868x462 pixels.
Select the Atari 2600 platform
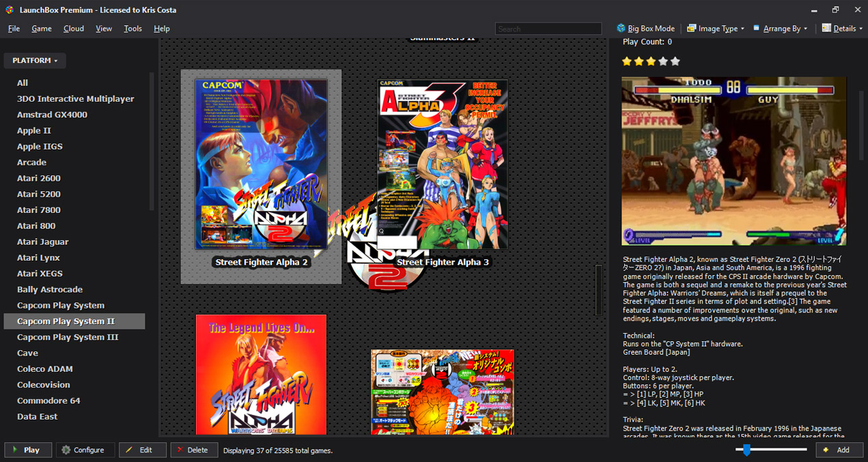click(x=39, y=178)
